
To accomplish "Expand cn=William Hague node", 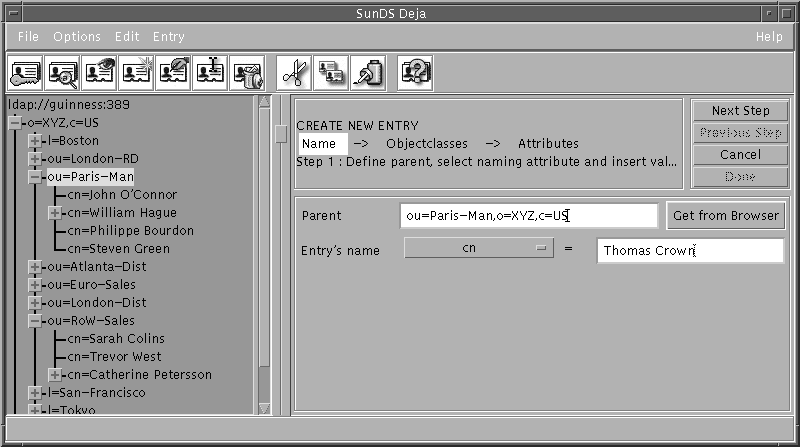I will point(55,213).
